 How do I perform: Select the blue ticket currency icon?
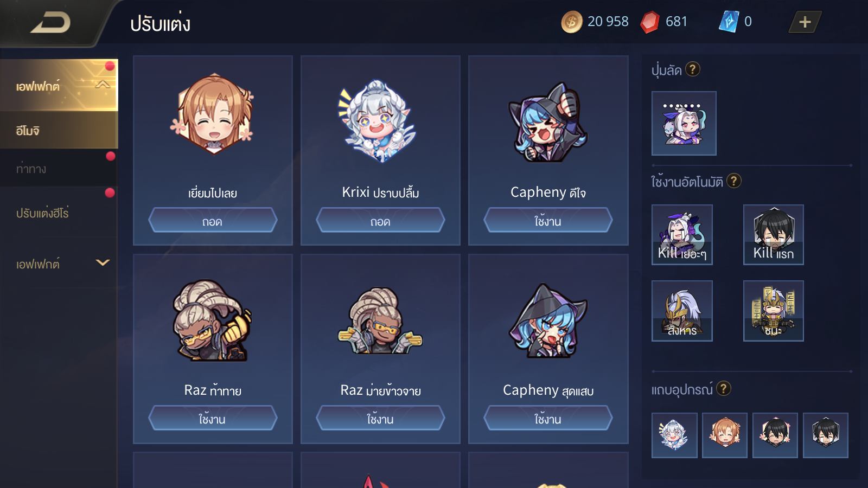click(x=729, y=22)
